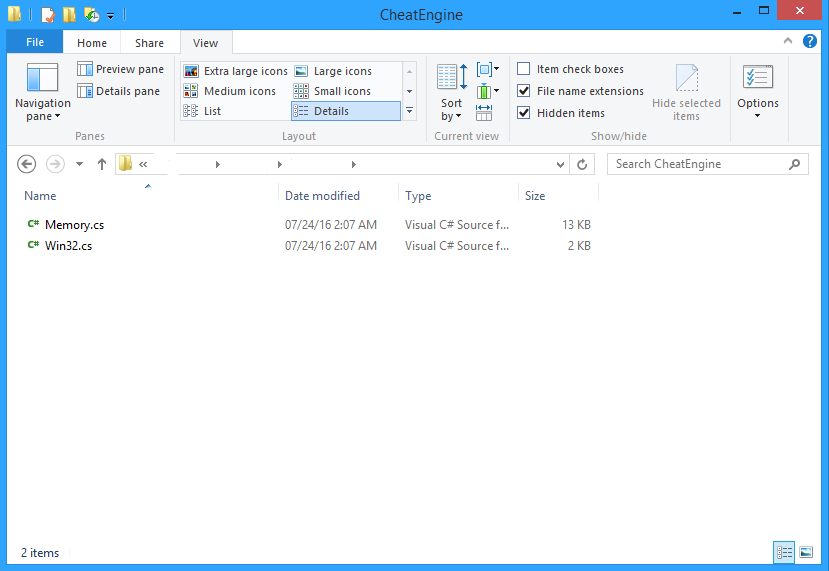The image size is (829, 571).
Task: Switch to Extra large icons layout
Action: (236, 71)
